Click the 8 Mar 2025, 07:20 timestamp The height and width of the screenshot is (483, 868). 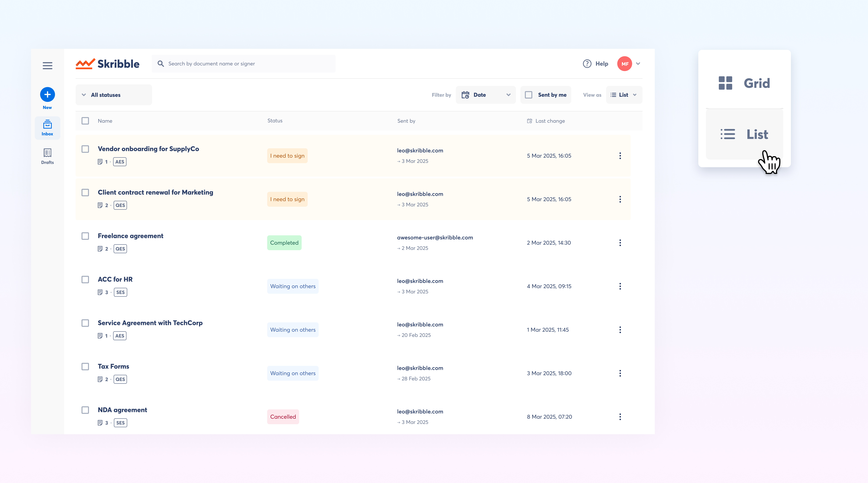pos(550,417)
